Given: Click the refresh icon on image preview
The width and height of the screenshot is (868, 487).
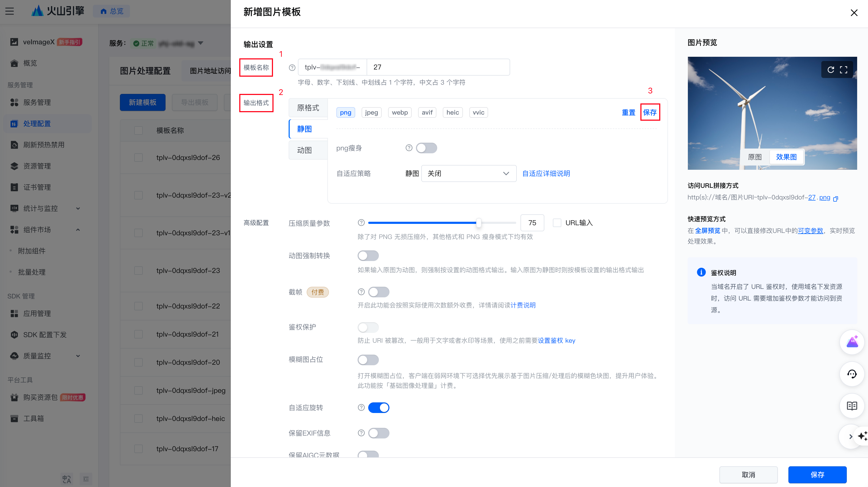Looking at the screenshot, I should point(831,70).
